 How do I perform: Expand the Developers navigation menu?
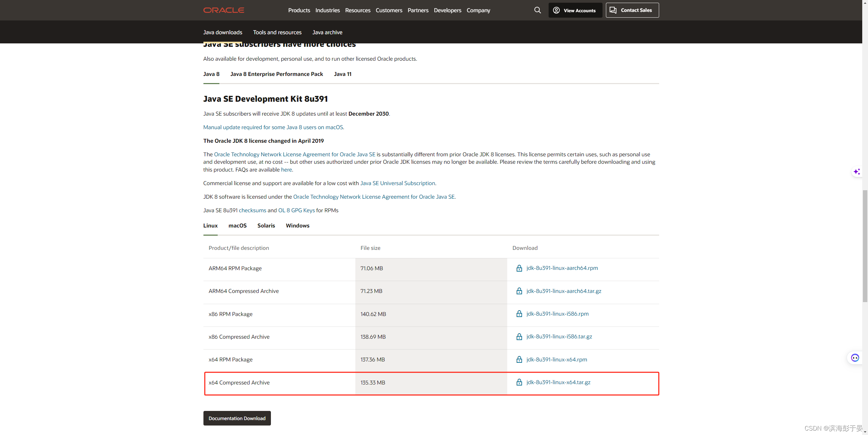tap(447, 10)
